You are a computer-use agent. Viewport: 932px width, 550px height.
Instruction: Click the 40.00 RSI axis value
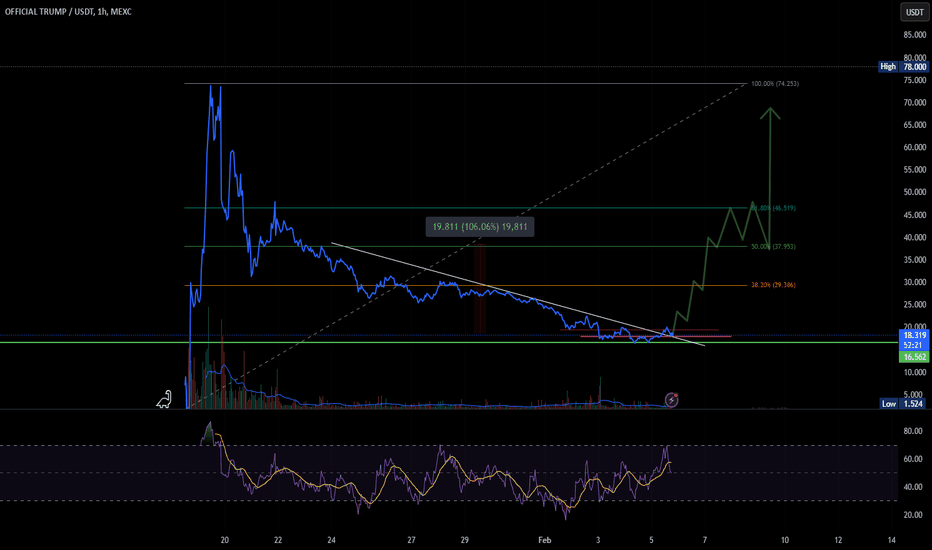[913, 487]
